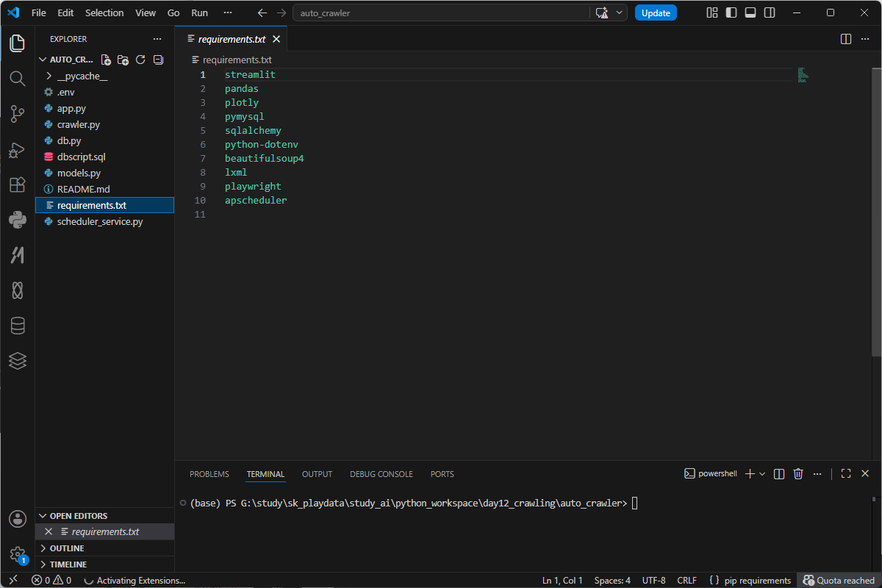Click the Quota reached status item

pos(839,580)
